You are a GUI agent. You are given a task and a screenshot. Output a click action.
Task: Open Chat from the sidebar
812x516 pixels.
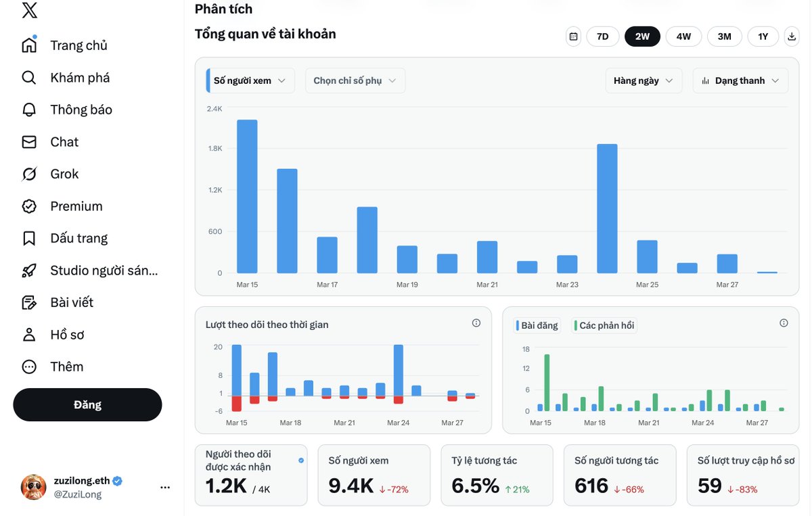[x=29, y=141]
